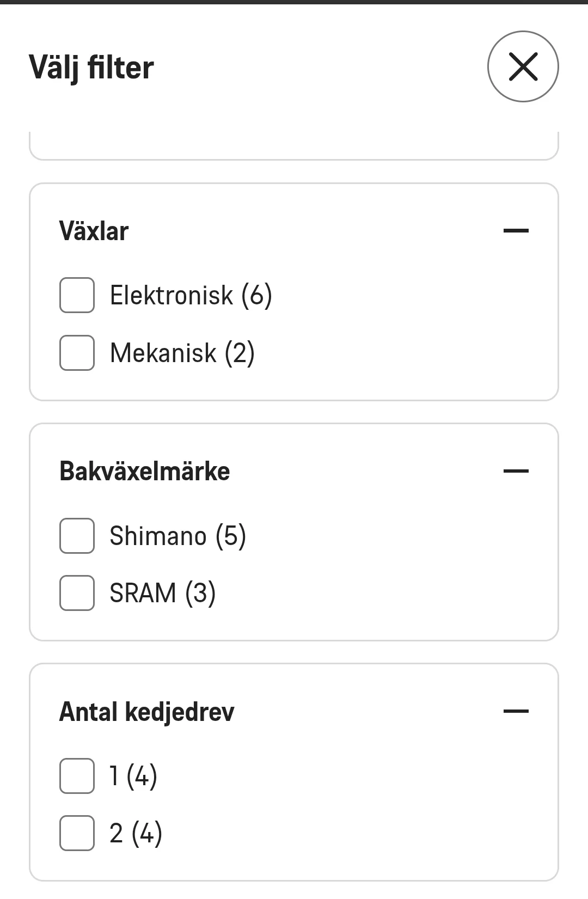Click the "Elektronisk (6)" label text
588x899 pixels.
coord(191,296)
